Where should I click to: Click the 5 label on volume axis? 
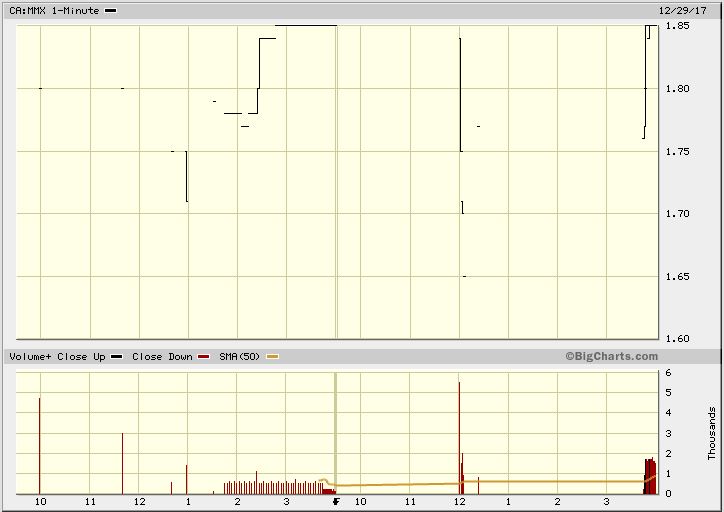668,393
